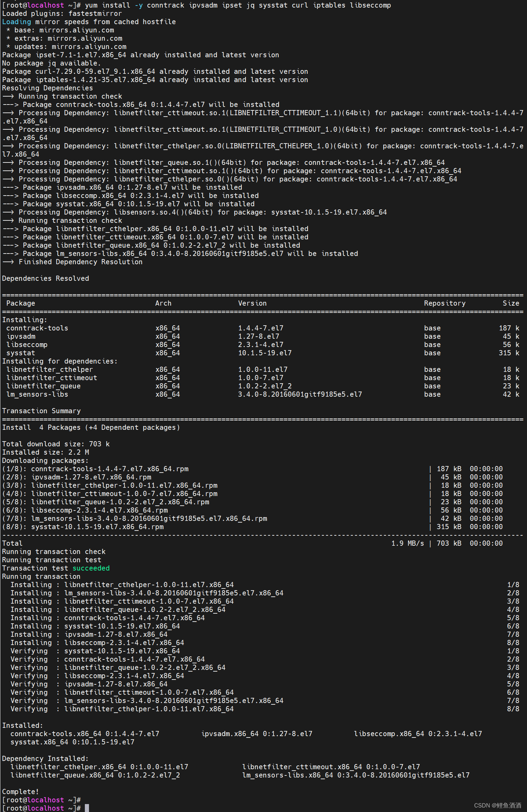Click size '187 k' in conntrack-tools table row
The width and height of the screenshot is (527, 812).
(x=509, y=328)
